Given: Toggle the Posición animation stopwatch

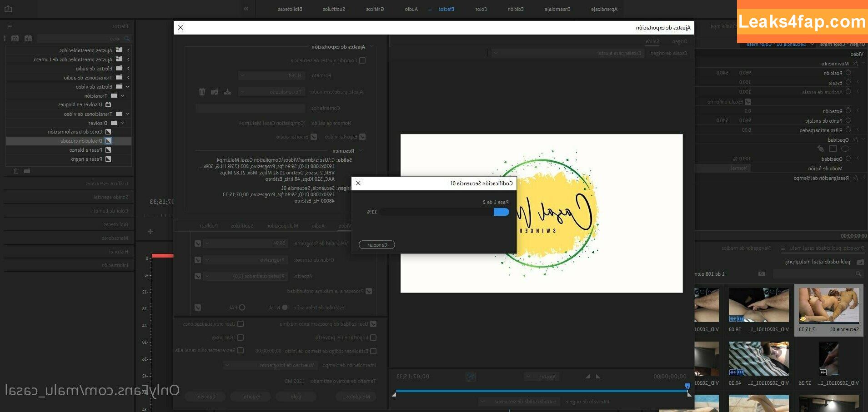Looking at the screenshot, I should coord(848,73).
